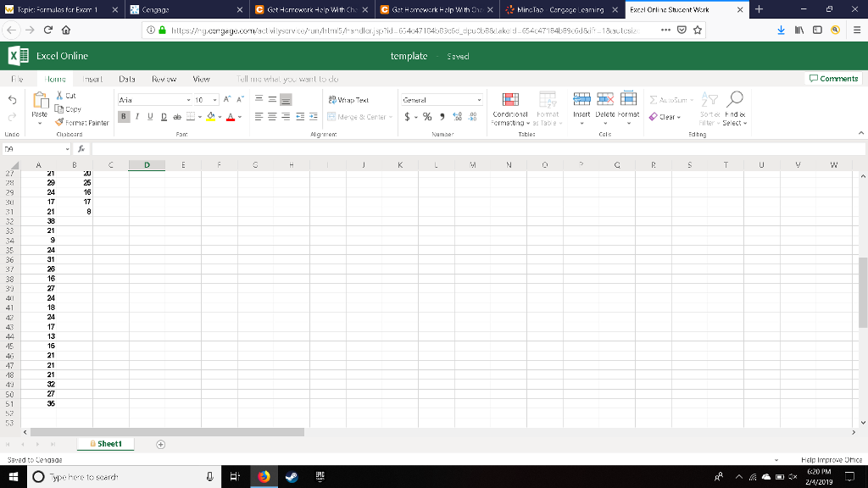Open Windows Start menu
The image size is (868, 488).
point(14,476)
